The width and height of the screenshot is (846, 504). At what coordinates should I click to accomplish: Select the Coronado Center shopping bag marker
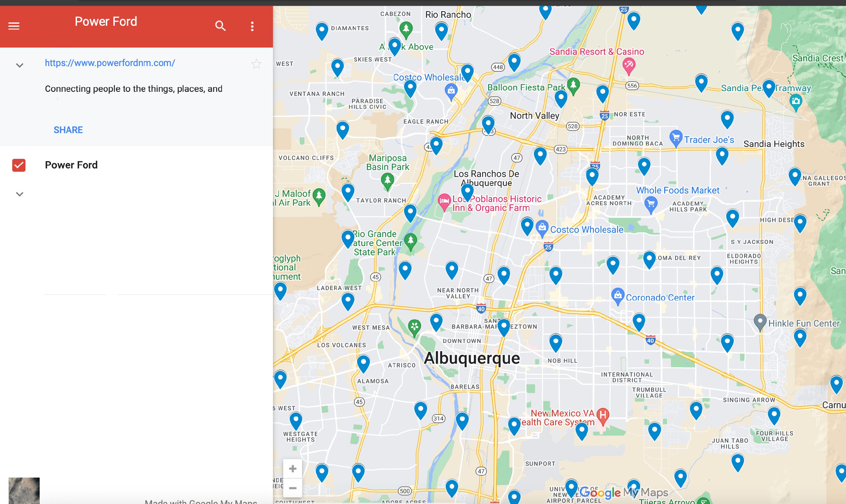click(x=618, y=295)
